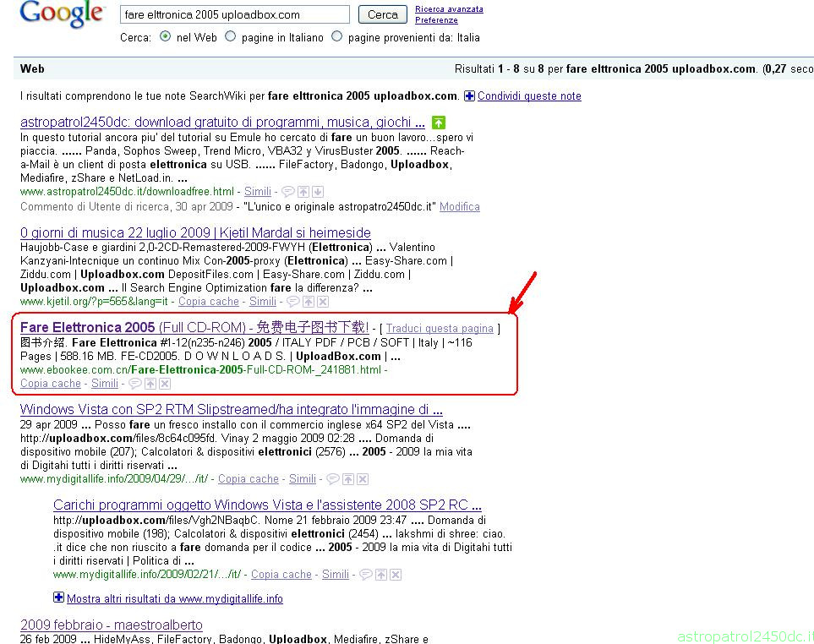
Task: Remove the ebookee.com.cn result using X icon
Action: (165, 384)
